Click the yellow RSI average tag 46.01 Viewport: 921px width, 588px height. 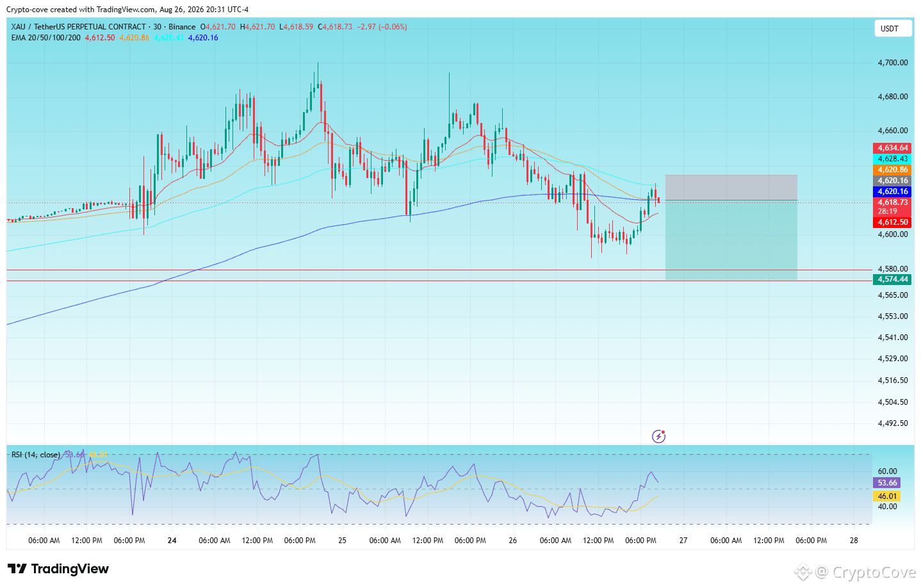click(x=887, y=496)
